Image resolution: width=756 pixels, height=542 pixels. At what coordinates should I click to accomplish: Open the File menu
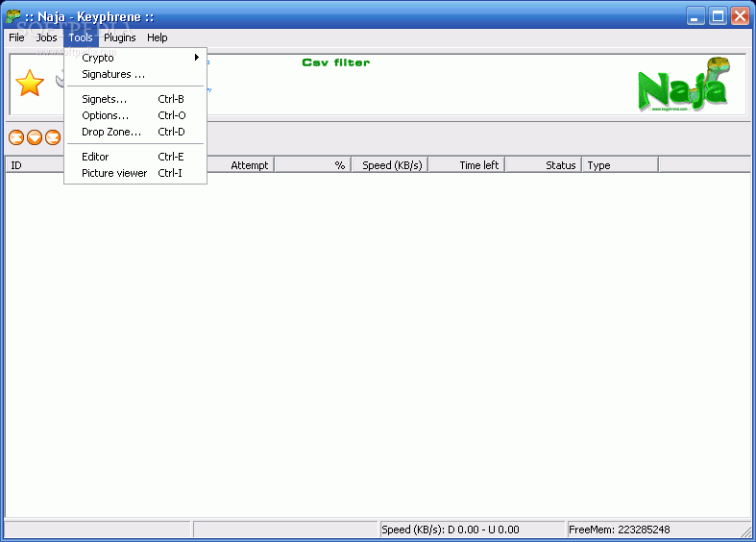point(16,37)
